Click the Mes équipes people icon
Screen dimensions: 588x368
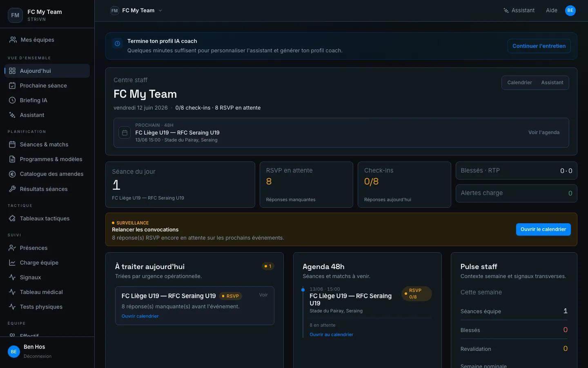[x=13, y=40]
